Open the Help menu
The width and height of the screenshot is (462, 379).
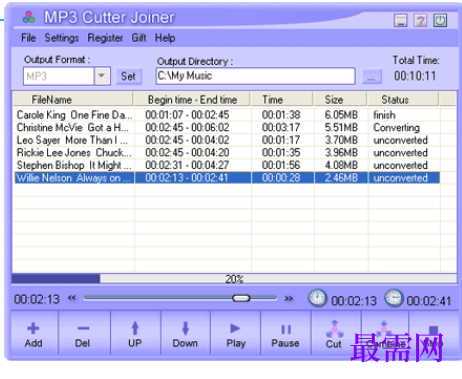coord(165,38)
